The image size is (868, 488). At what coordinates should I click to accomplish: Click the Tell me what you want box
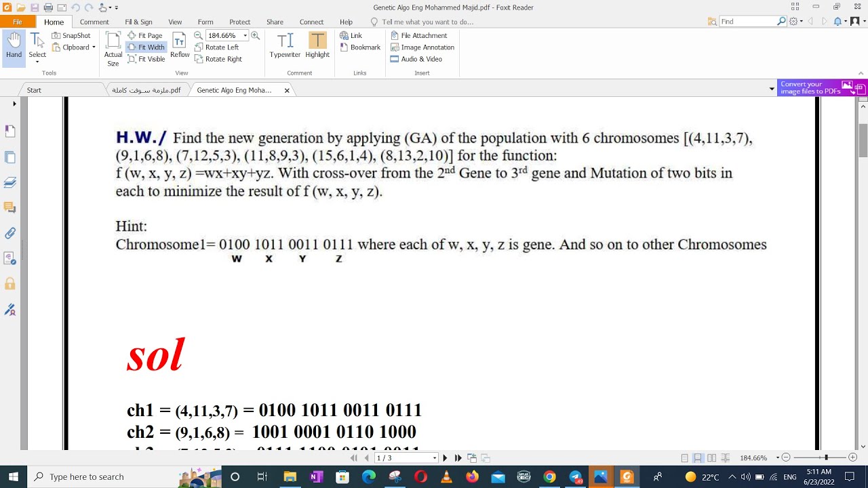click(x=427, y=22)
